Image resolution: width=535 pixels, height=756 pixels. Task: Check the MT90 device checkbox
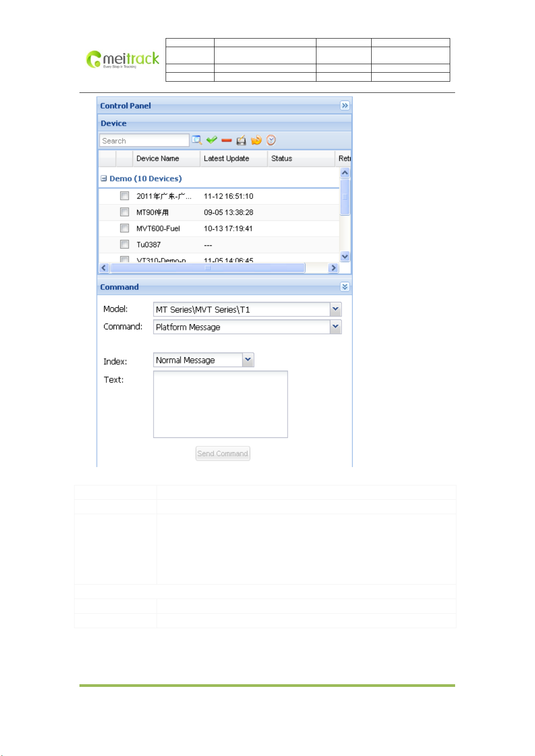[125, 212]
